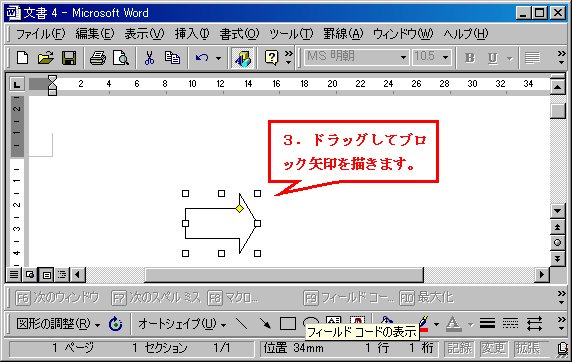This screenshot has height=362, width=572.
Task: Cut selection with the scissors icon
Action: click(149, 58)
